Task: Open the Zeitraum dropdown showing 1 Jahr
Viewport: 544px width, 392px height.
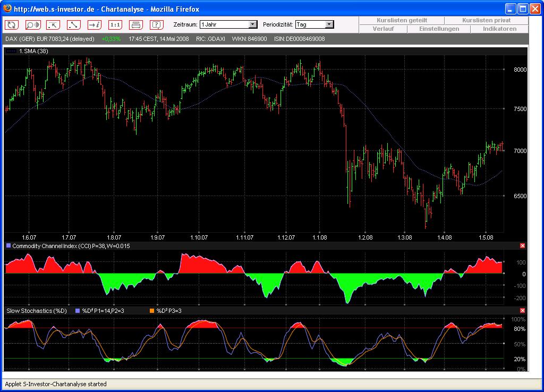Action: click(x=228, y=24)
